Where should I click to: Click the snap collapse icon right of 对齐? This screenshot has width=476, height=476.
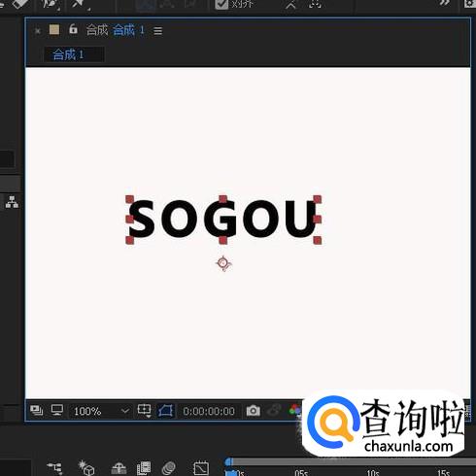[x=290, y=5]
